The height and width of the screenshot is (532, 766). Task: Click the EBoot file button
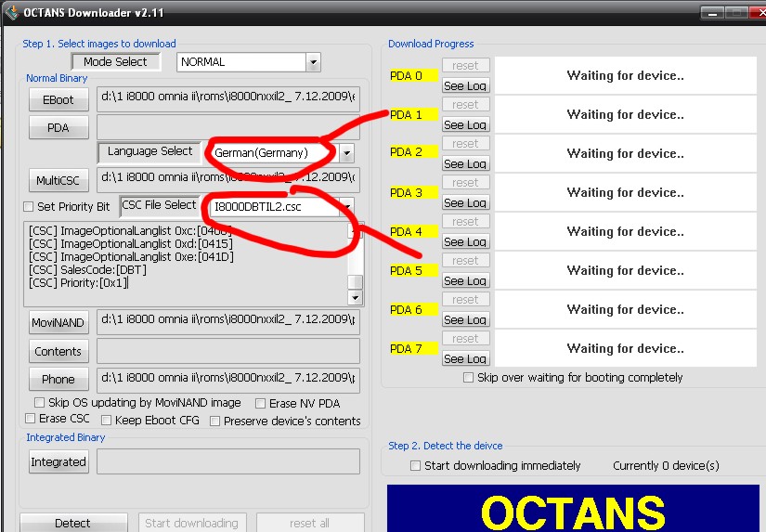pyautogui.click(x=58, y=99)
